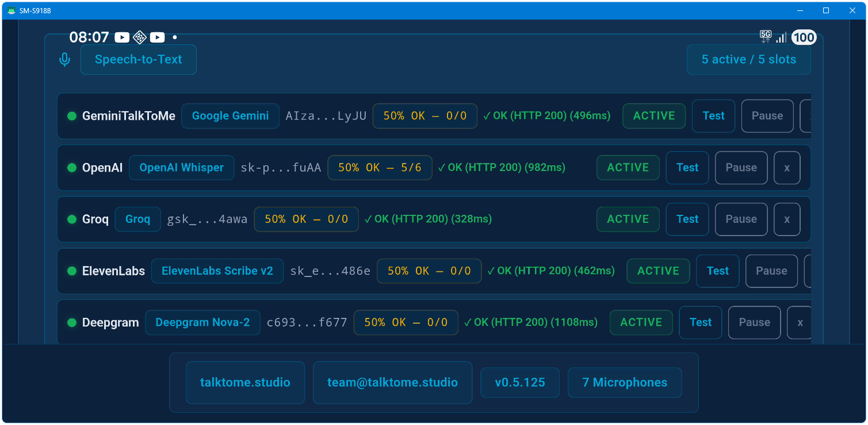Pause the ElevenLabs provider
Viewport: 868px width, 425px height.
click(771, 271)
